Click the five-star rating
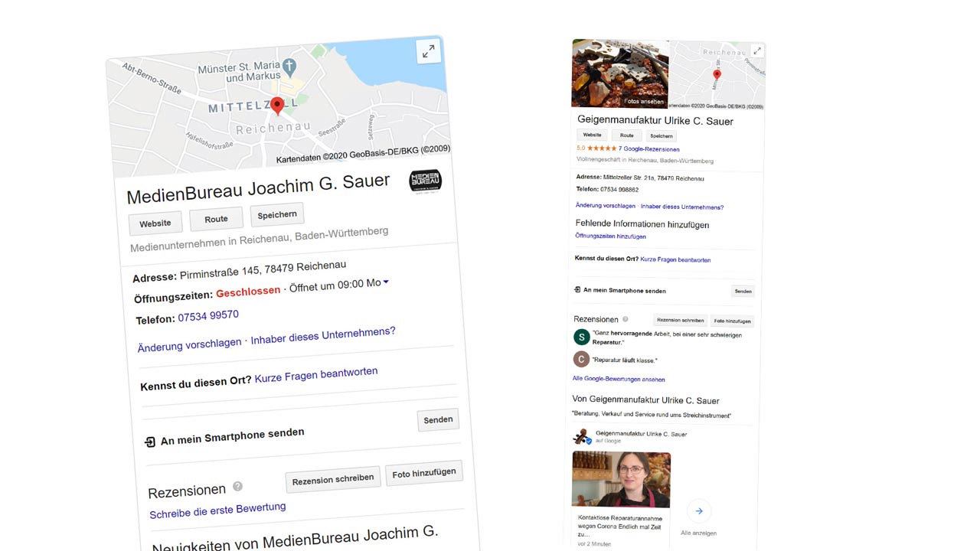 [x=602, y=148]
